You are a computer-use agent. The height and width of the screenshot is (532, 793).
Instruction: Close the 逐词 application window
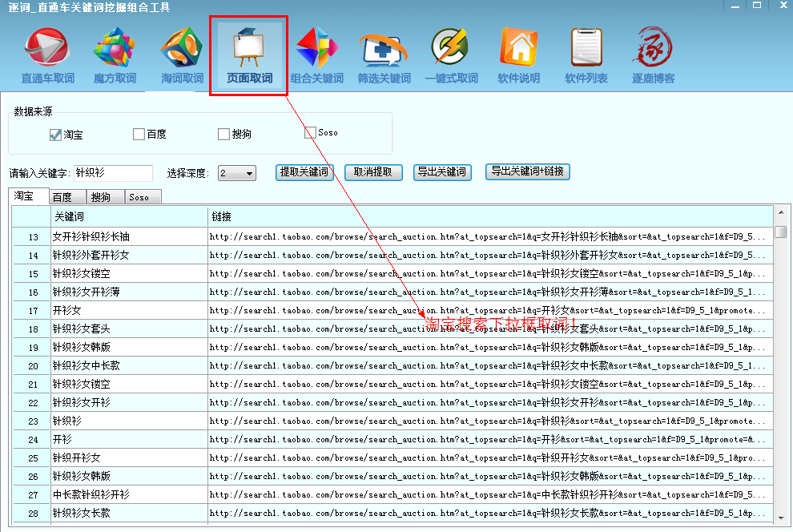(x=783, y=6)
